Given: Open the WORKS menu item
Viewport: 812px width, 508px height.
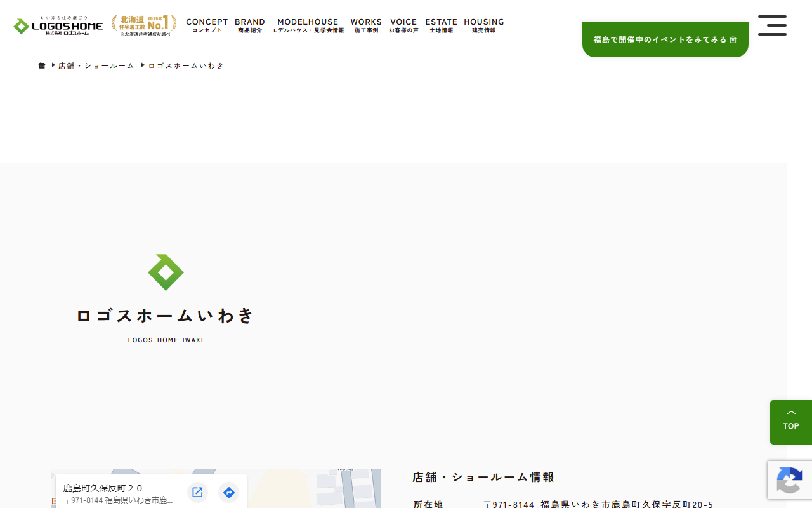Looking at the screenshot, I should tap(366, 25).
